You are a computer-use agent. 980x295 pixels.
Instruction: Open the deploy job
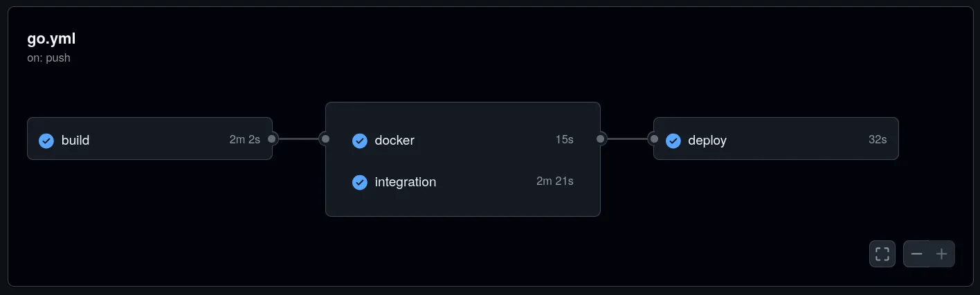776,138
